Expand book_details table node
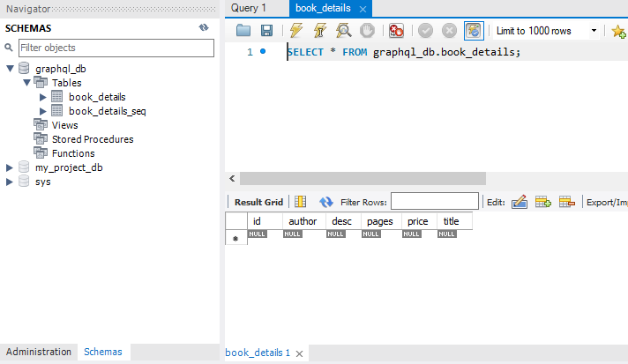Image resolution: width=628 pixels, height=364 pixels. click(x=43, y=97)
